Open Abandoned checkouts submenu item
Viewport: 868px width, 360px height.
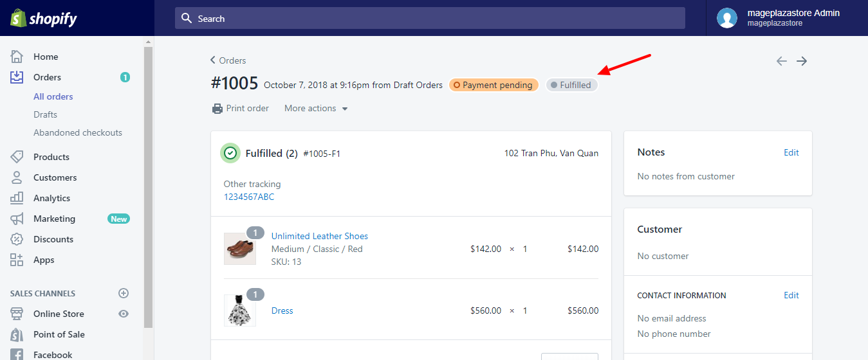coord(78,132)
